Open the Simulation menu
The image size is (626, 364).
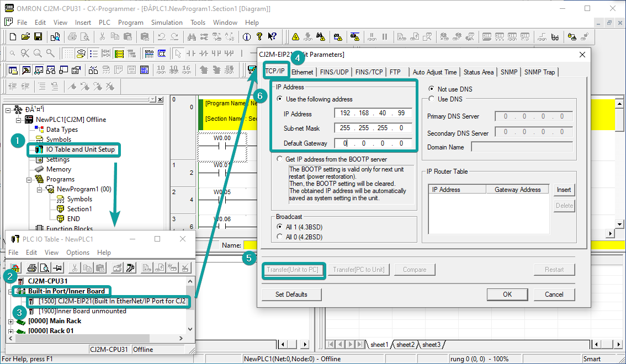click(x=167, y=23)
